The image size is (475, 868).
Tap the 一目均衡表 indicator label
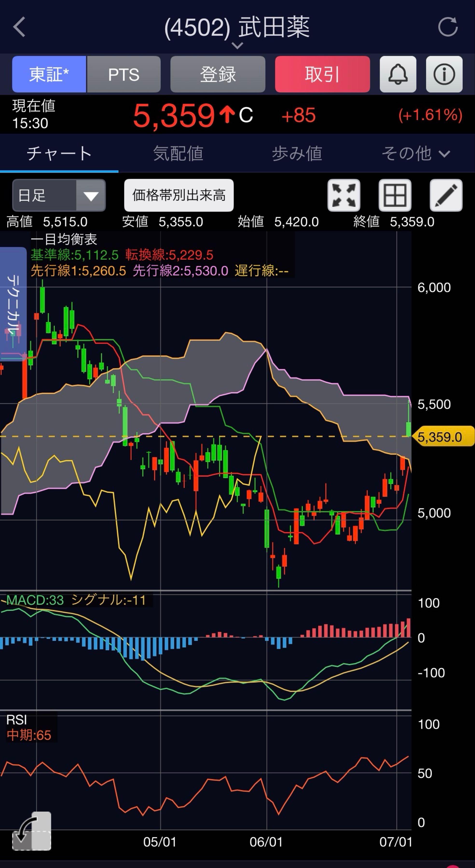pos(64,239)
